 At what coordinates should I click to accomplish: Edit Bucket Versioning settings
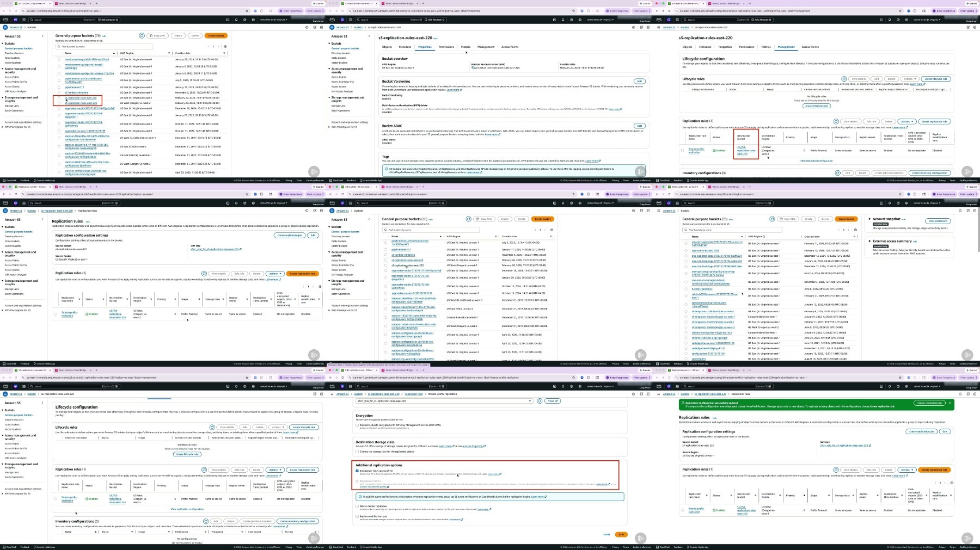click(640, 81)
